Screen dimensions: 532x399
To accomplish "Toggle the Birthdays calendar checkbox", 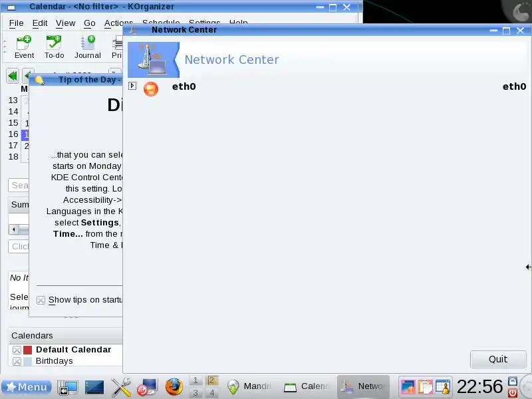I will 17,361.
